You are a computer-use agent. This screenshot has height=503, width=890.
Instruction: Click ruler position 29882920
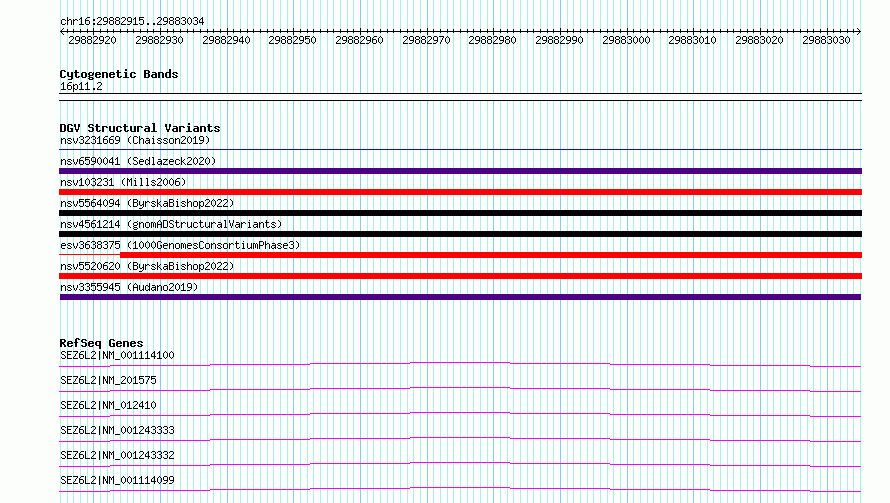point(93,40)
